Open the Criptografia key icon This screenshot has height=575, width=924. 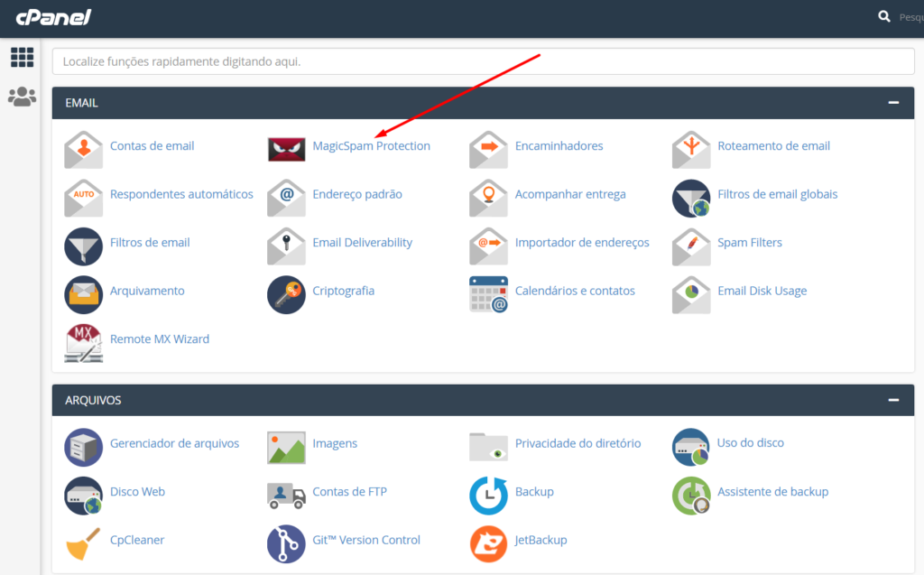(286, 294)
